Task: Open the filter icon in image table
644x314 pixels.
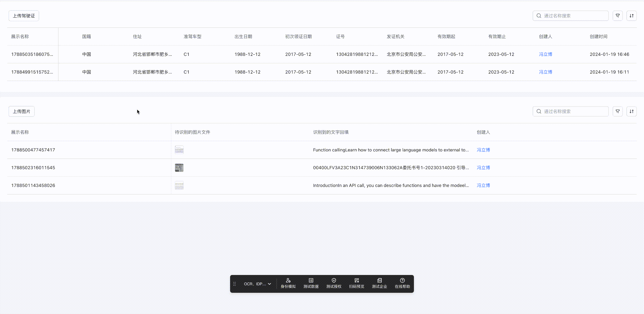Action: click(x=618, y=111)
